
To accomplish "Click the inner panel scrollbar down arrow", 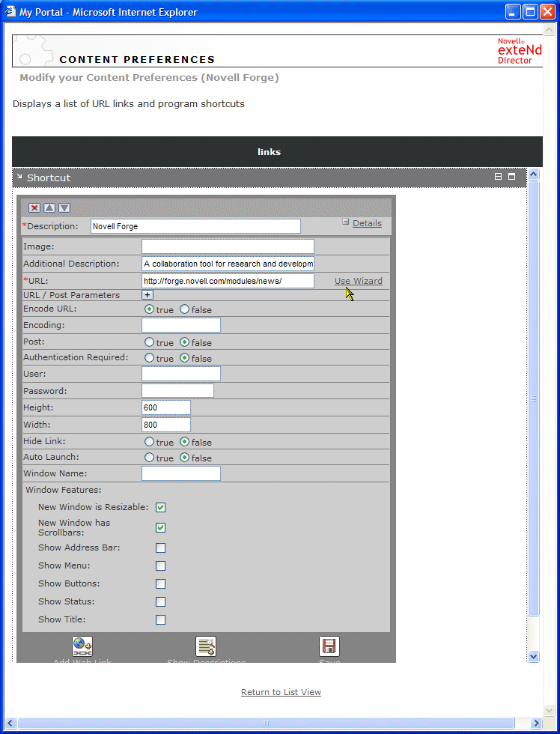I will coord(533,656).
